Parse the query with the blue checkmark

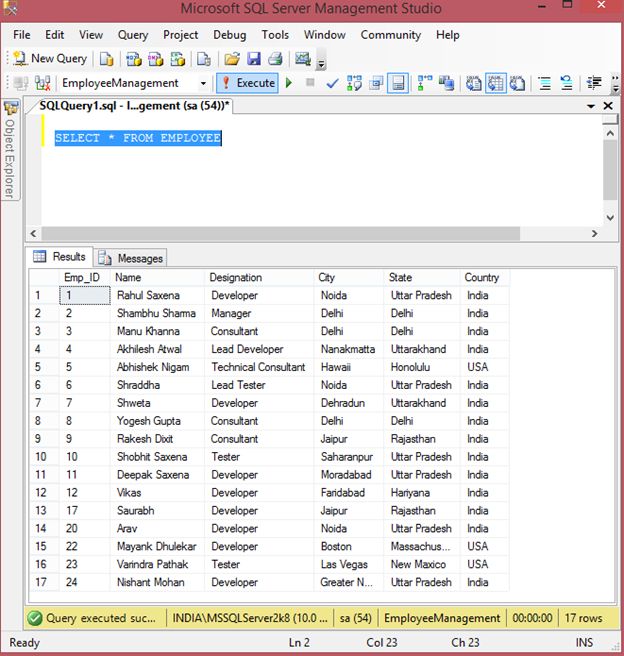(332, 83)
